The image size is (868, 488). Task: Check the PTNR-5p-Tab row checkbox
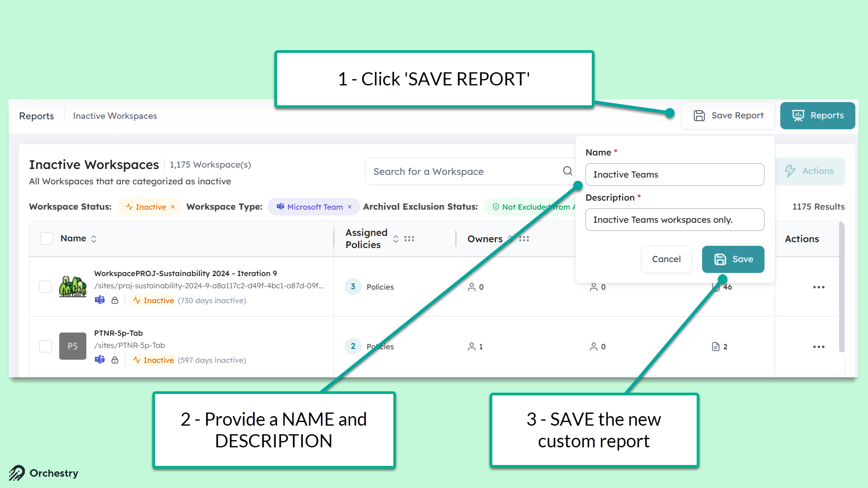pos(46,346)
